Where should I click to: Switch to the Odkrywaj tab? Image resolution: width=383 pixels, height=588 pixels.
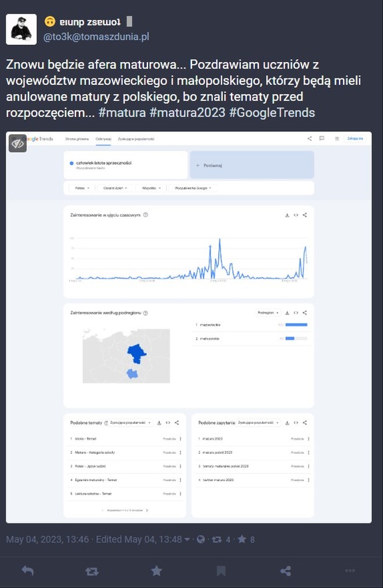coord(102,139)
